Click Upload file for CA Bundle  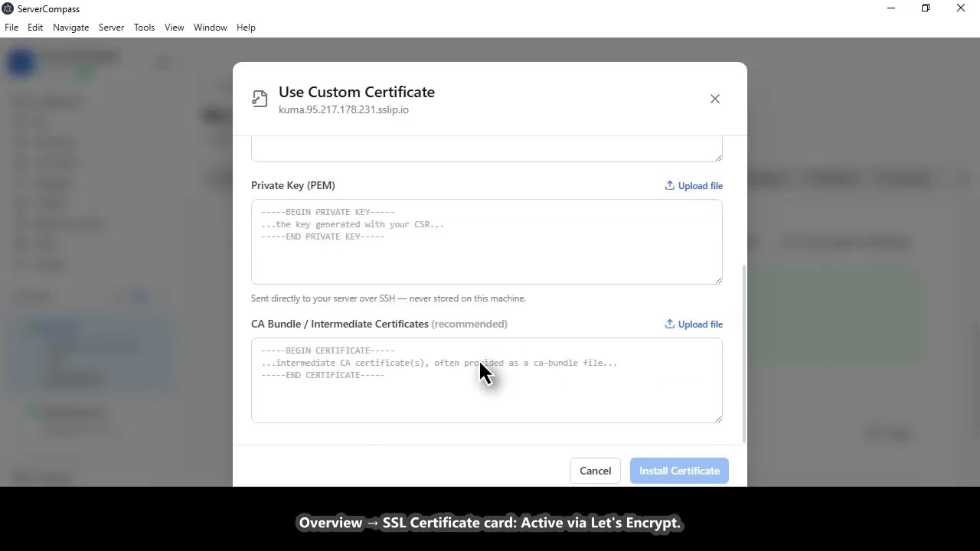coord(694,324)
